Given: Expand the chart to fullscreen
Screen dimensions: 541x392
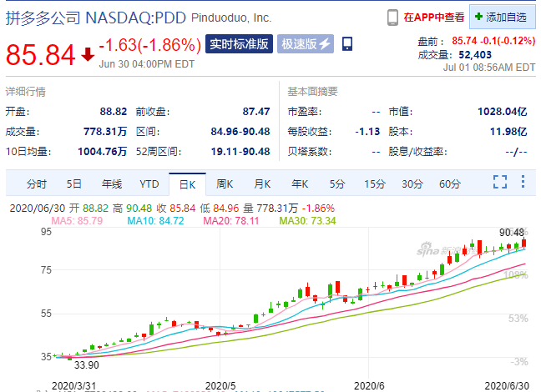Looking at the screenshot, I should (500, 182).
